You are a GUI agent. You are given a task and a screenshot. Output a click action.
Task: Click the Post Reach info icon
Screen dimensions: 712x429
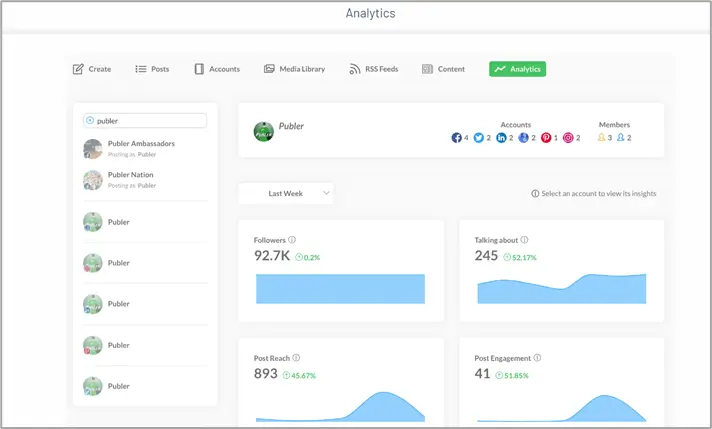[296, 358]
